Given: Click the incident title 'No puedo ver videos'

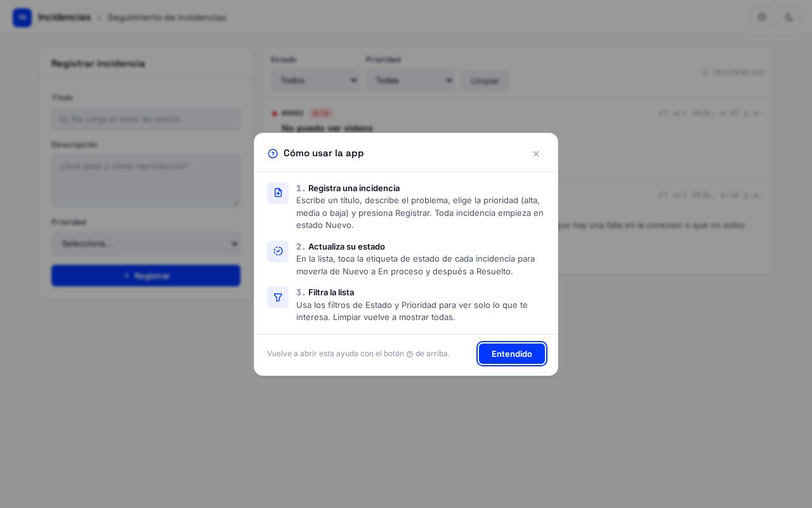Looking at the screenshot, I should (x=327, y=128).
